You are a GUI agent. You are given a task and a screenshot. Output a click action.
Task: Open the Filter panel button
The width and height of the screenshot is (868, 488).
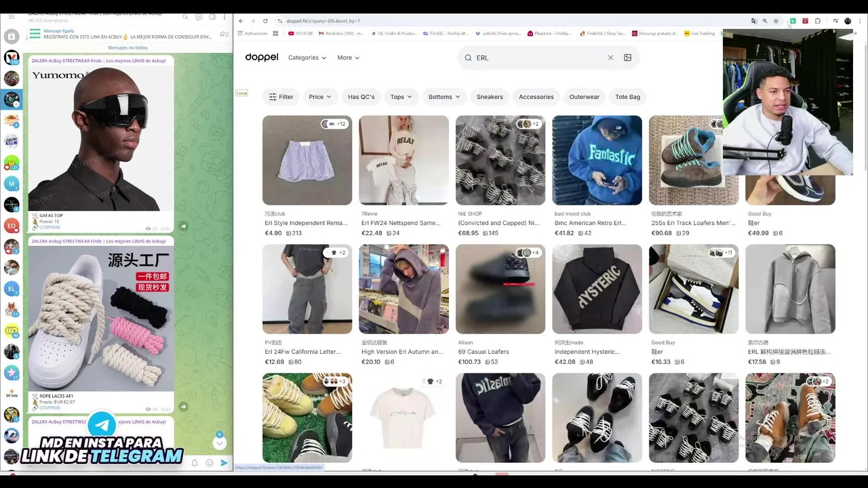[281, 97]
